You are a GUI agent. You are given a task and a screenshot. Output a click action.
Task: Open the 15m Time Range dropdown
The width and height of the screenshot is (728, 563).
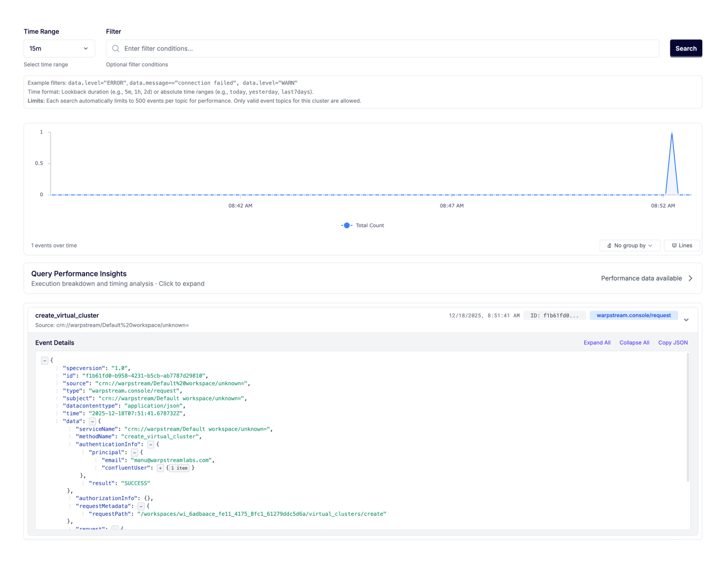click(59, 49)
